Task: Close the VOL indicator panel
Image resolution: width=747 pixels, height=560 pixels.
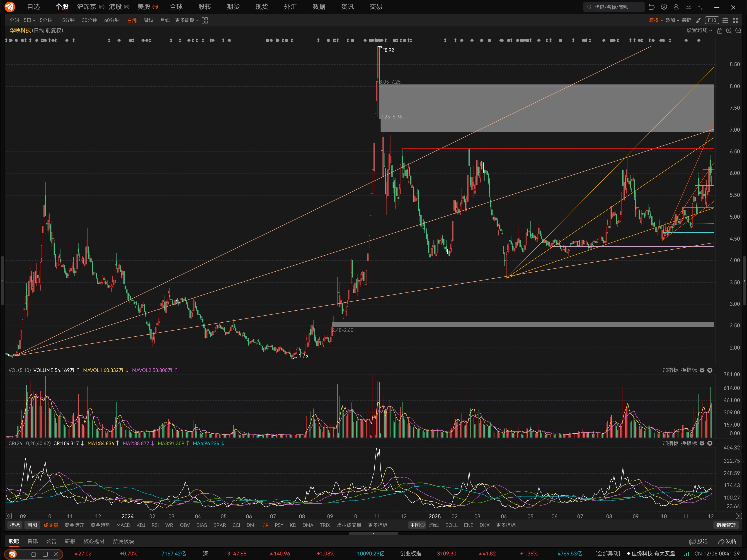Action: pyautogui.click(x=710, y=370)
